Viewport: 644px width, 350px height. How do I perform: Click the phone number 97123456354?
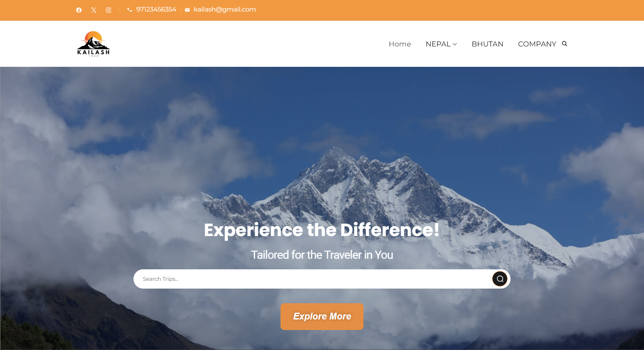click(156, 9)
